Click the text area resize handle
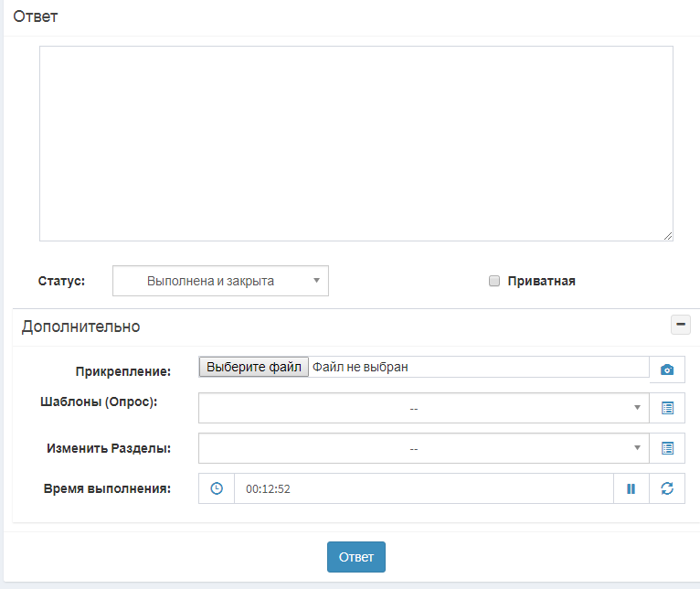This screenshot has height=589, width=700. pyautogui.click(x=668, y=236)
